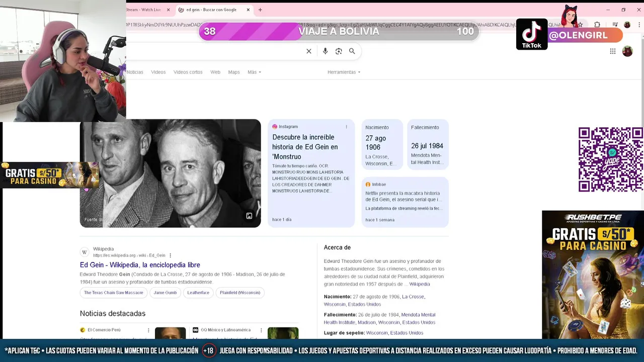Click the Noticias destacadas heading
Image resolution: width=644 pixels, height=362 pixels.
[113, 314]
